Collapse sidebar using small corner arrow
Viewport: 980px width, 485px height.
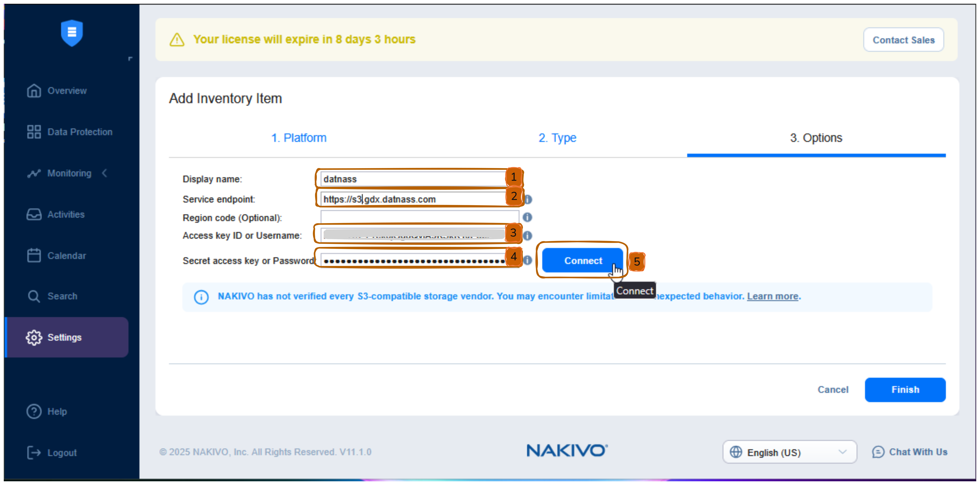pos(130,59)
